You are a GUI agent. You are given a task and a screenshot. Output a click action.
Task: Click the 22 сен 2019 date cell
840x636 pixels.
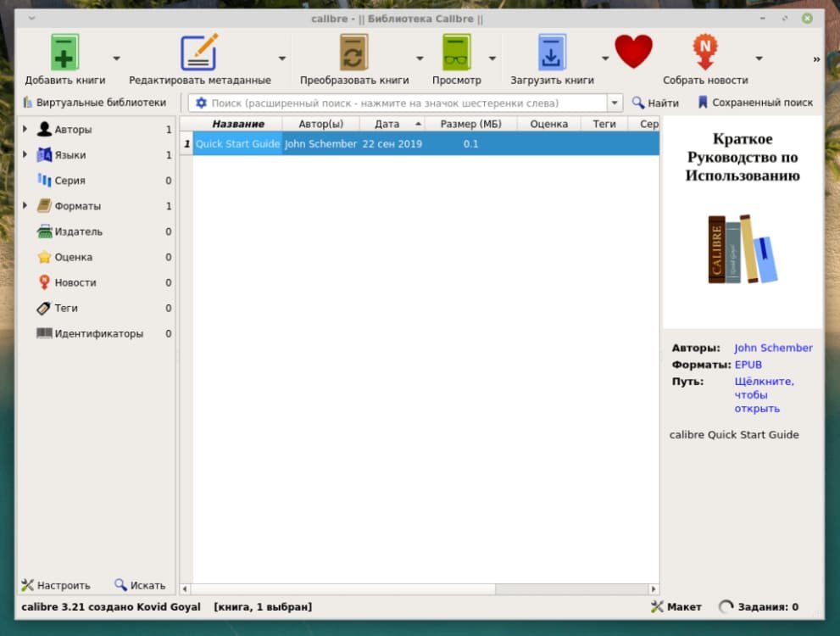click(392, 143)
